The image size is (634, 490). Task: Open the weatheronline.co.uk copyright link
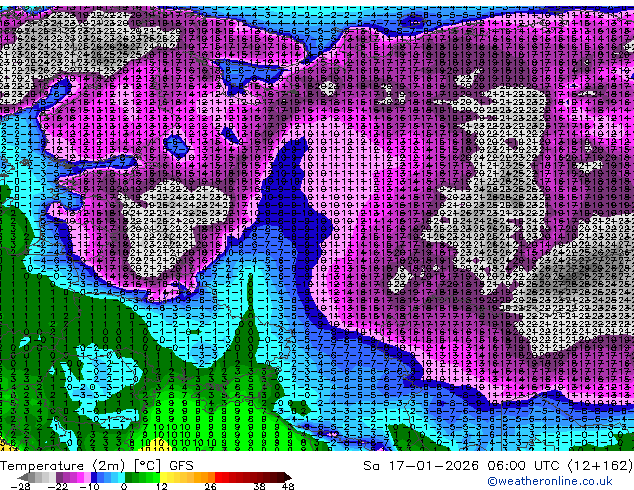(x=550, y=481)
